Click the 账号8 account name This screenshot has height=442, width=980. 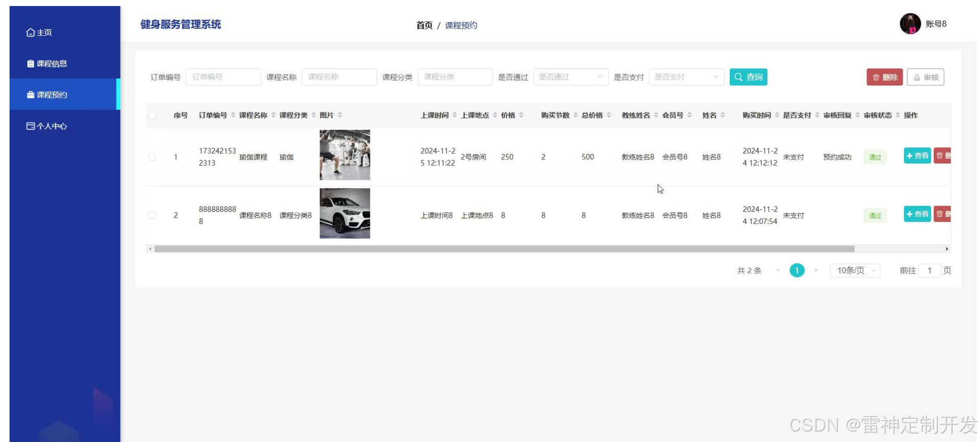point(936,24)
